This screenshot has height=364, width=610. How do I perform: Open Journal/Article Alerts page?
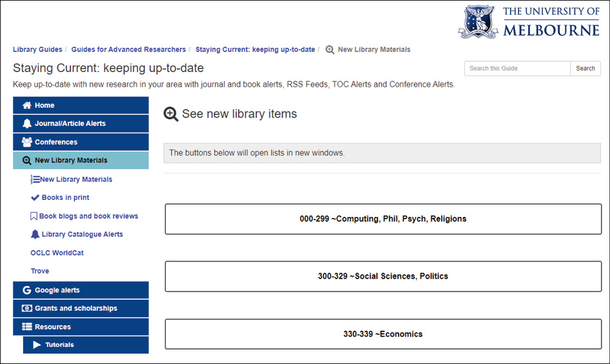[x=81, y=124]
